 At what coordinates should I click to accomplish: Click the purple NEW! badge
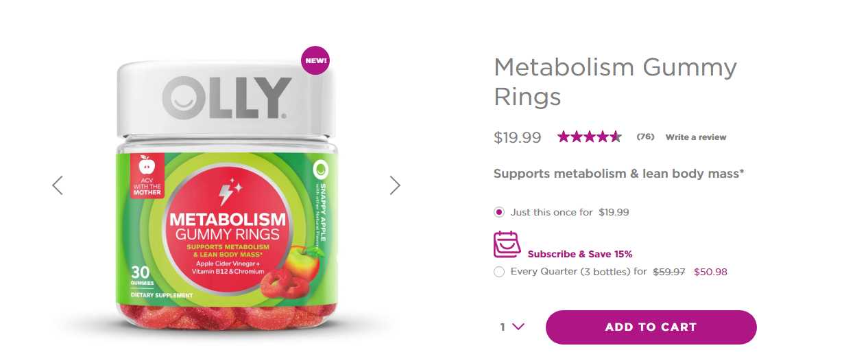[315, 60]
